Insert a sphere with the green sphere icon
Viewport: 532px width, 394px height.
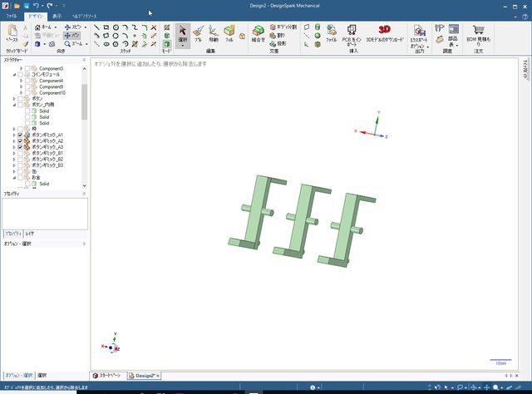[318, 36]
